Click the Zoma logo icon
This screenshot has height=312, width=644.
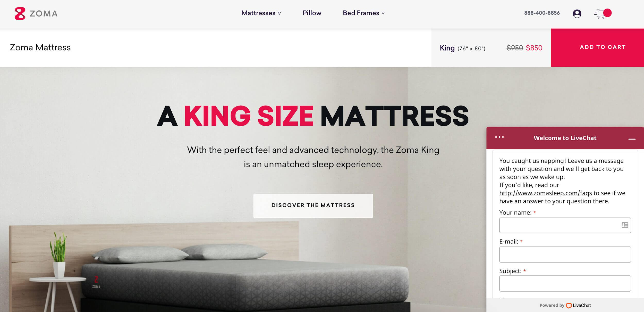20,13
